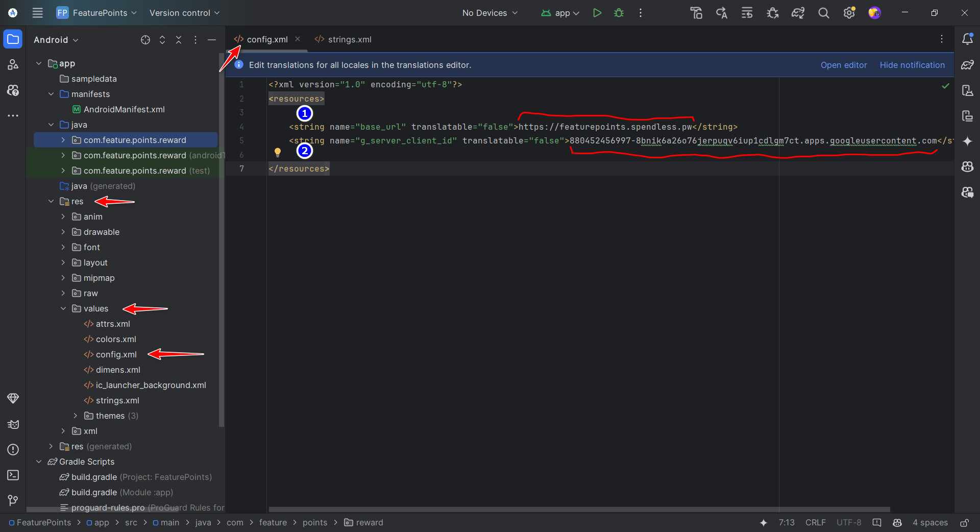Start debugging with the bug icon
Image resolution: width=980 pixels, height=532 pixels.
pos(619,13)
